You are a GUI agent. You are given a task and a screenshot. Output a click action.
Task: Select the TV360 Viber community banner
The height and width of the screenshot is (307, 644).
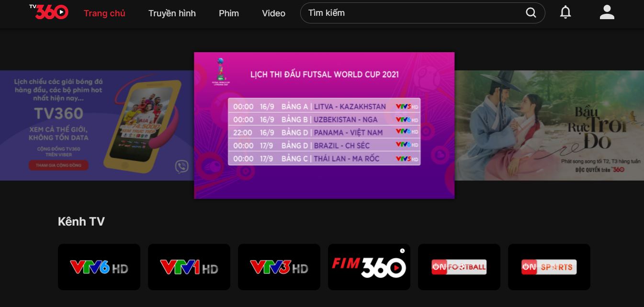[97, 125]
